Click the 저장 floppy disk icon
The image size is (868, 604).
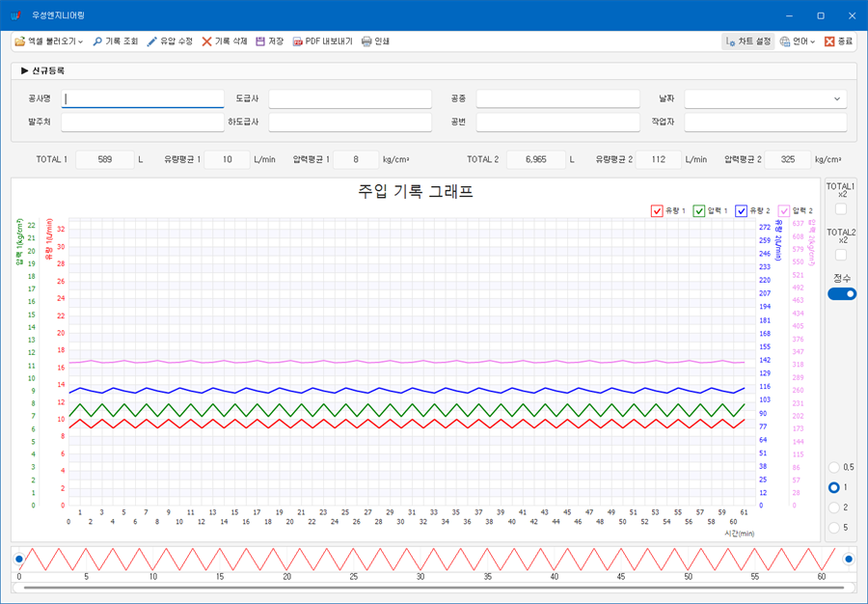(x=260, y=41)
